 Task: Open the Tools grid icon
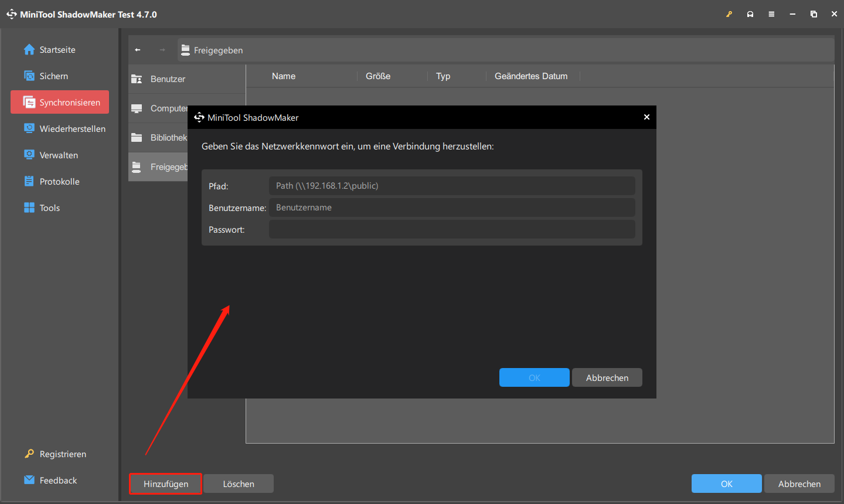(x=29, y=208)
